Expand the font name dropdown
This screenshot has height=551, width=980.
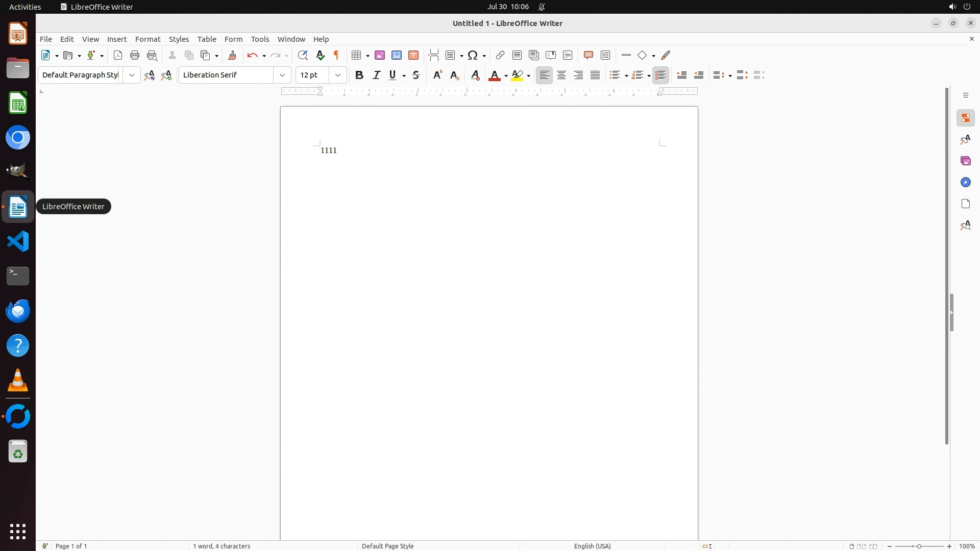point(282,76)
